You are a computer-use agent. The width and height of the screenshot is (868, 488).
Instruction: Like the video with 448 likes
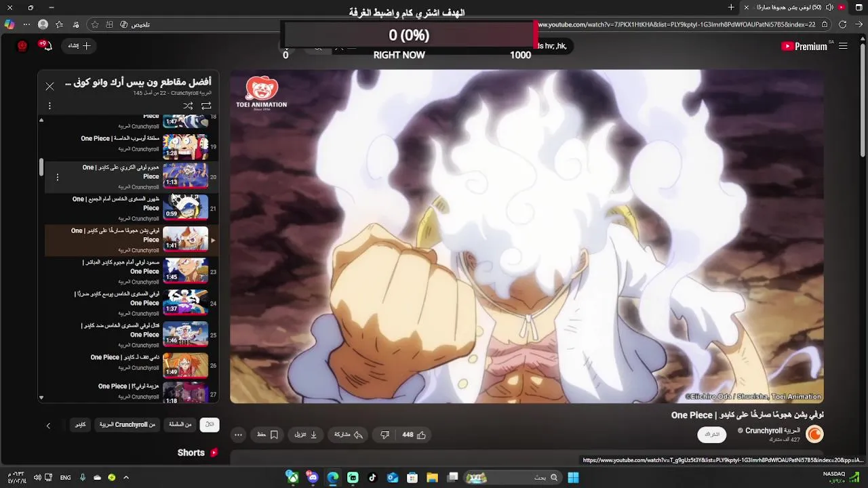click(414, 434)
